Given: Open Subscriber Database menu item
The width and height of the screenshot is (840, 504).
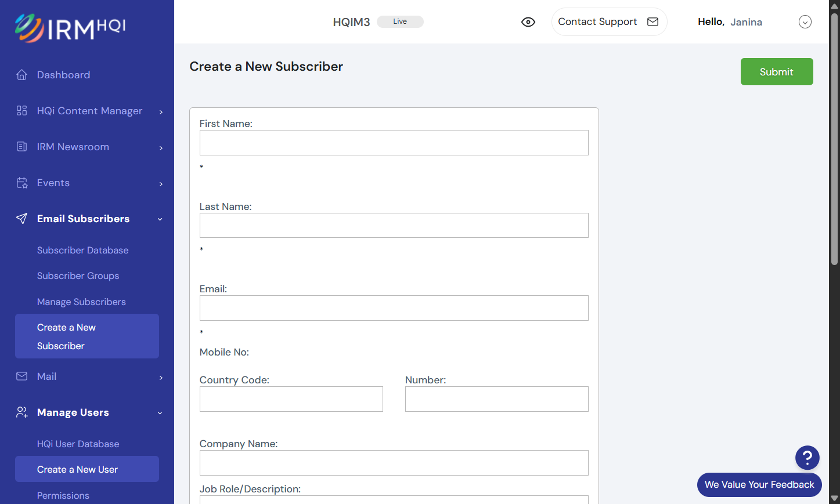Looking at the screenshot, I should [x=83, y=250].
